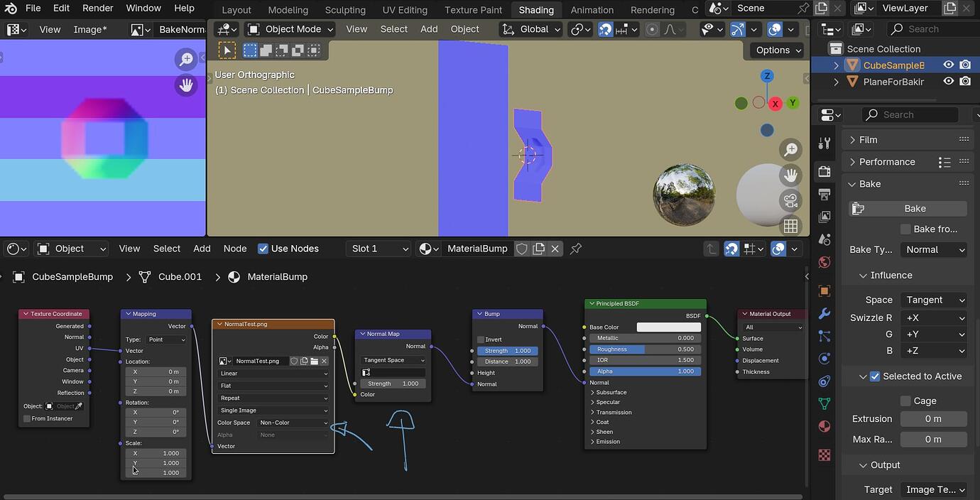Open the World properties tab

[x=824, y=262]
